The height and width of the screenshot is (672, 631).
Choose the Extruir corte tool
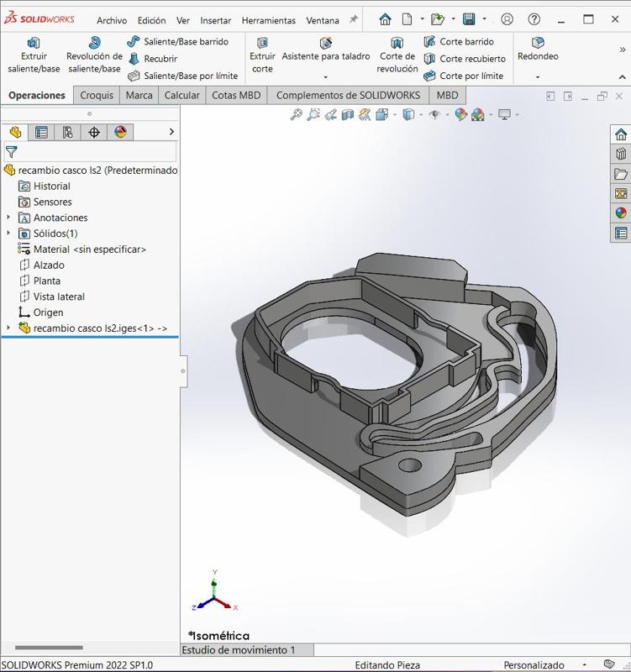[262, 55]
